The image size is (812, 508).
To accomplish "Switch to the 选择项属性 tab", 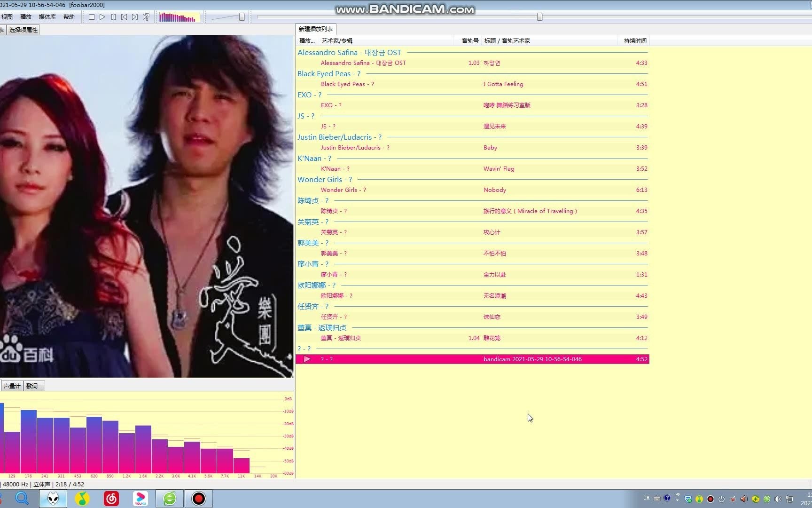I will [23, 30].
